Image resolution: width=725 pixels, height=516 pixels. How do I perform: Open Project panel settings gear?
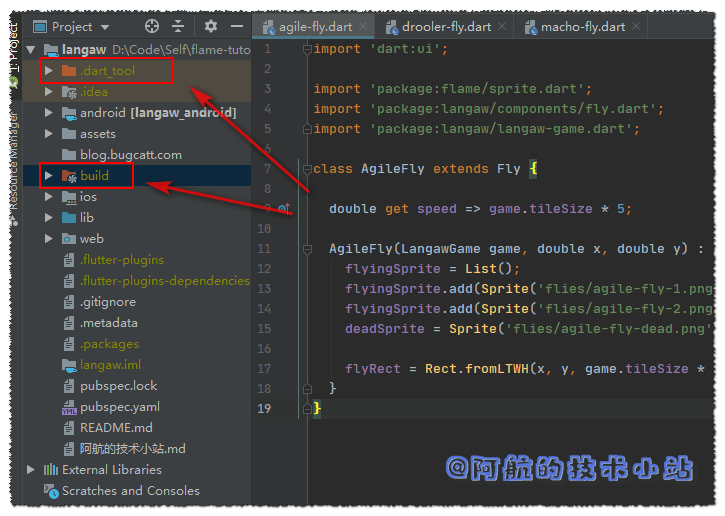pyautogui.click(x=210, y=27)
